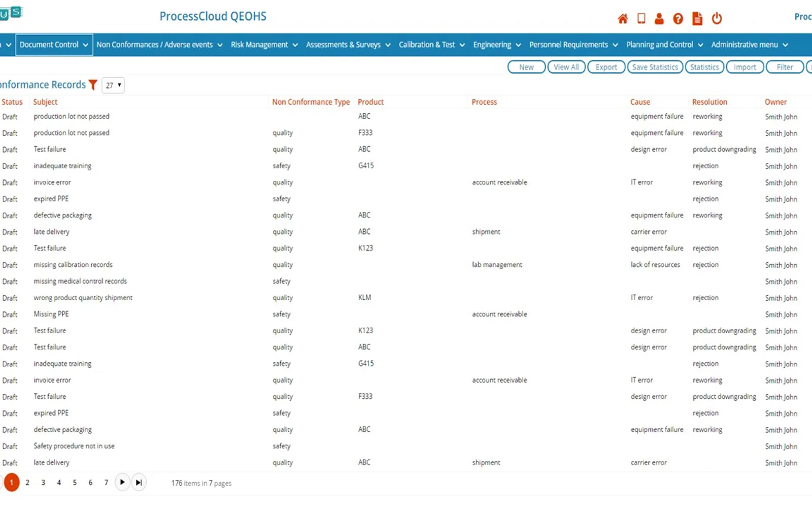This screenshot has width=812, height=508.
Task: Open 'Safety procedure not in use' record
Action: pos(74,446)
